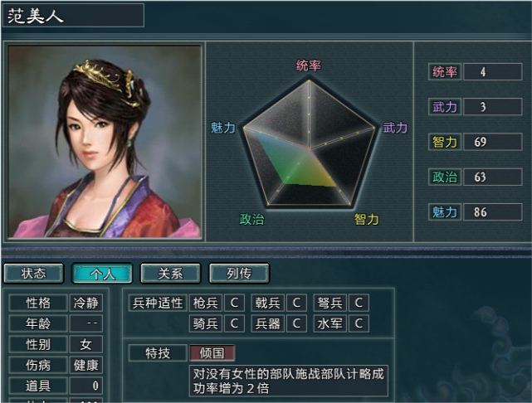Click the 骑兵 troop type label
The image size is (532, 403).
205,323
